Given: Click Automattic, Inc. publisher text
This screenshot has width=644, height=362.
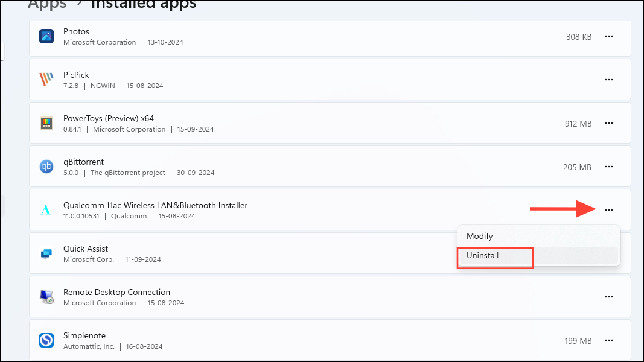Looking at the screenshot, I should pos(89,346).
